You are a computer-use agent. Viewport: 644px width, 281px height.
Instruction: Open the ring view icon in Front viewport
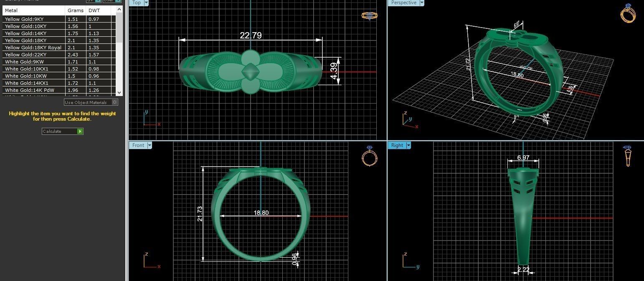[x=369, y=156]
